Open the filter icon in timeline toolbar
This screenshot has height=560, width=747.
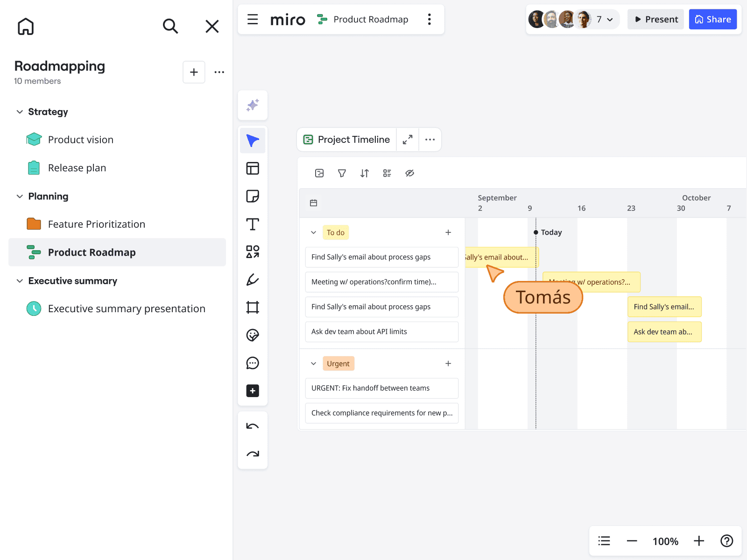342,173
